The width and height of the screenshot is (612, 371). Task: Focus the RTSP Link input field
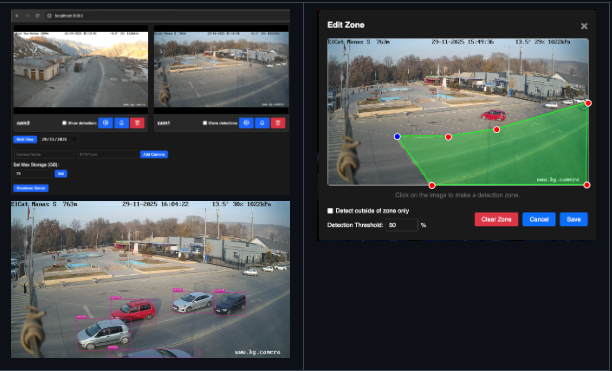pos(108,154)
